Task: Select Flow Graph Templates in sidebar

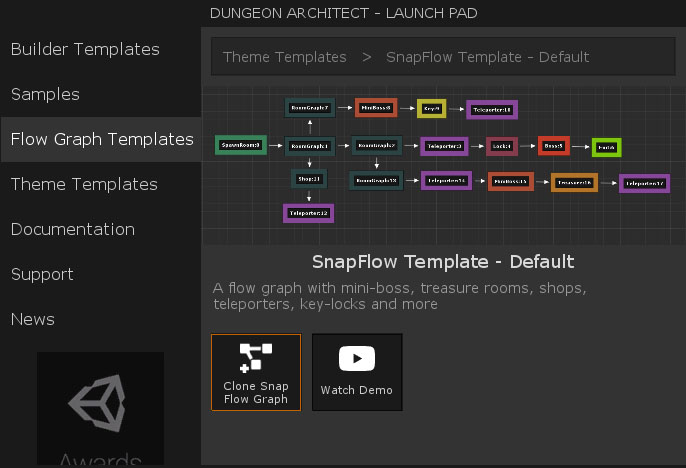Action: [102, 139]
